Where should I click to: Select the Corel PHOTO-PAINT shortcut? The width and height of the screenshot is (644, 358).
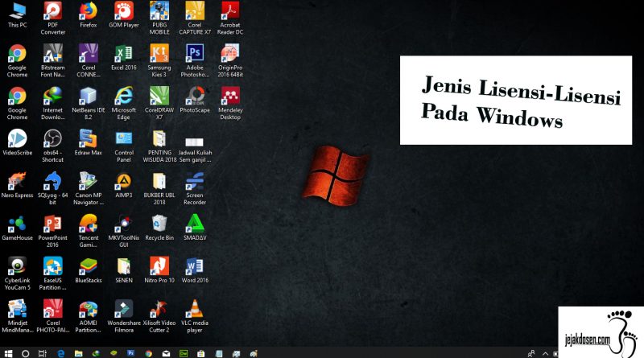52,316
